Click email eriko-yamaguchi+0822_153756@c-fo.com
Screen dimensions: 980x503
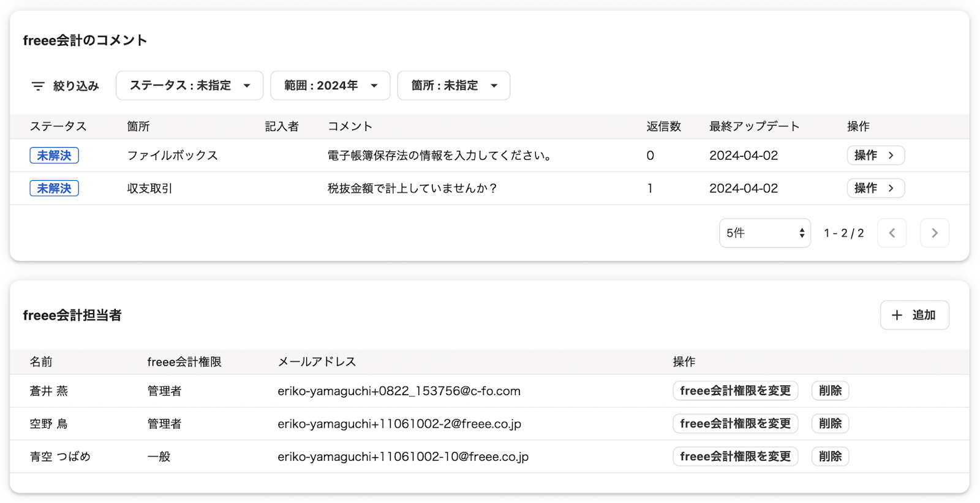[x=399, y=391]
